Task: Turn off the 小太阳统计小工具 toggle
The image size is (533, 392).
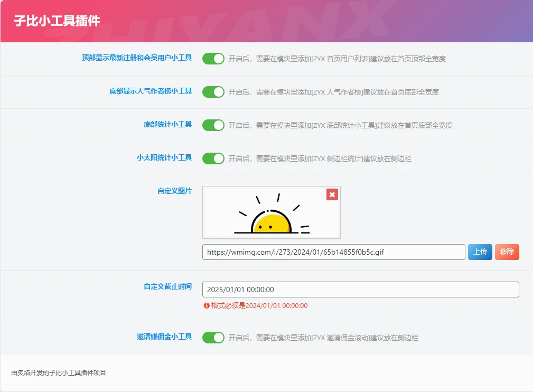Action: click(213, 158)
